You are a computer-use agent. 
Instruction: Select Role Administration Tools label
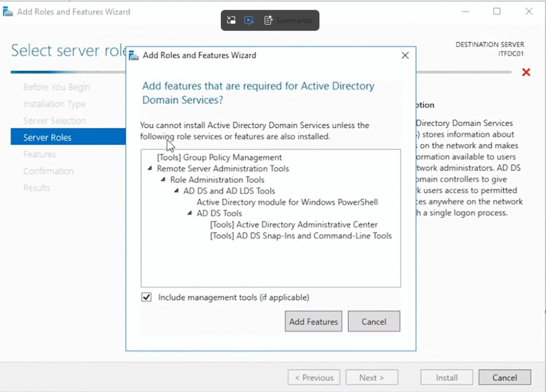point(218,180)
